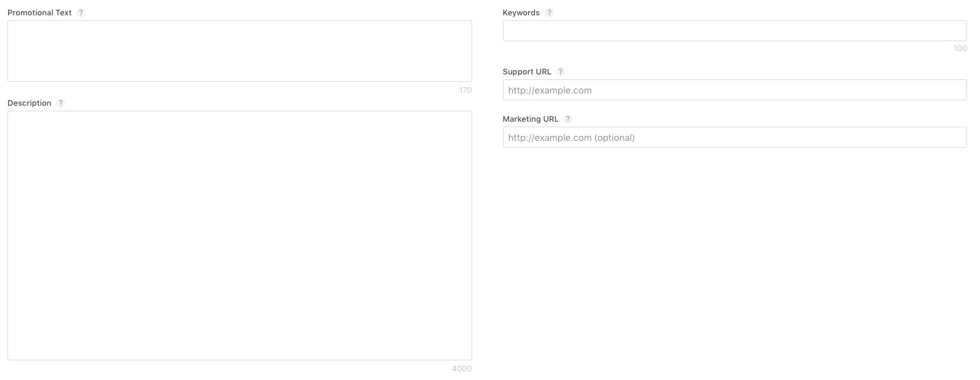This screenshot has height=380, width=980.
Task: Select the Keywords input field
Action: click(734, 31)
